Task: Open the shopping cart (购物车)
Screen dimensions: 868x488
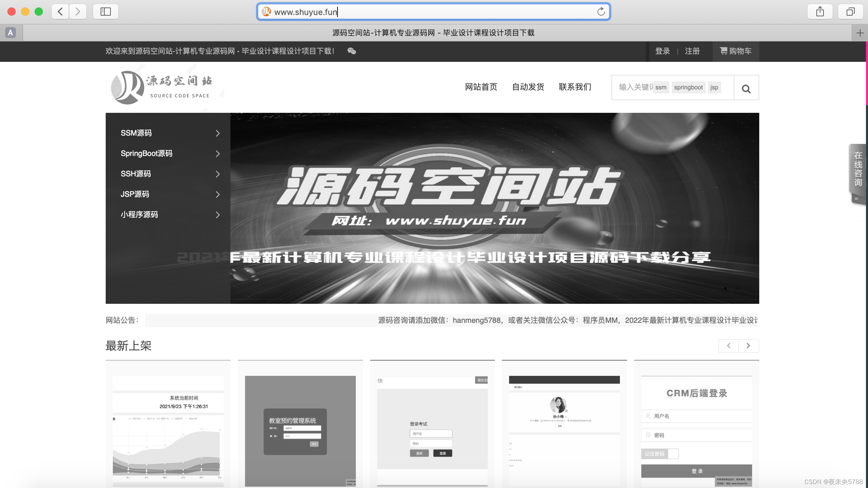Action: click(x=735, y=51)
